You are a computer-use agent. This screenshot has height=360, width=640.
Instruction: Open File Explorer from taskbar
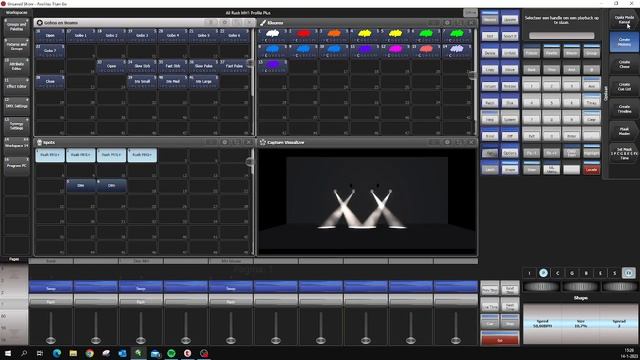tap(73, 353)
